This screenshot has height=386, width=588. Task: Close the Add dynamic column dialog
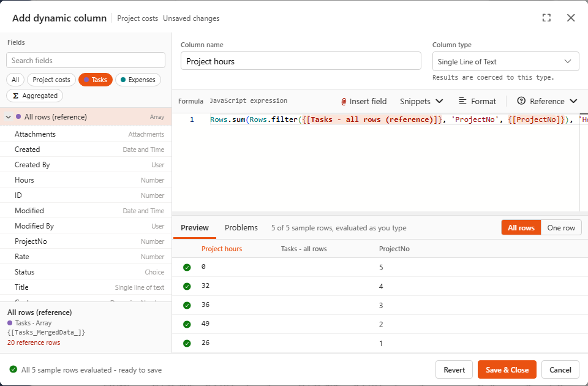[571, 18]
